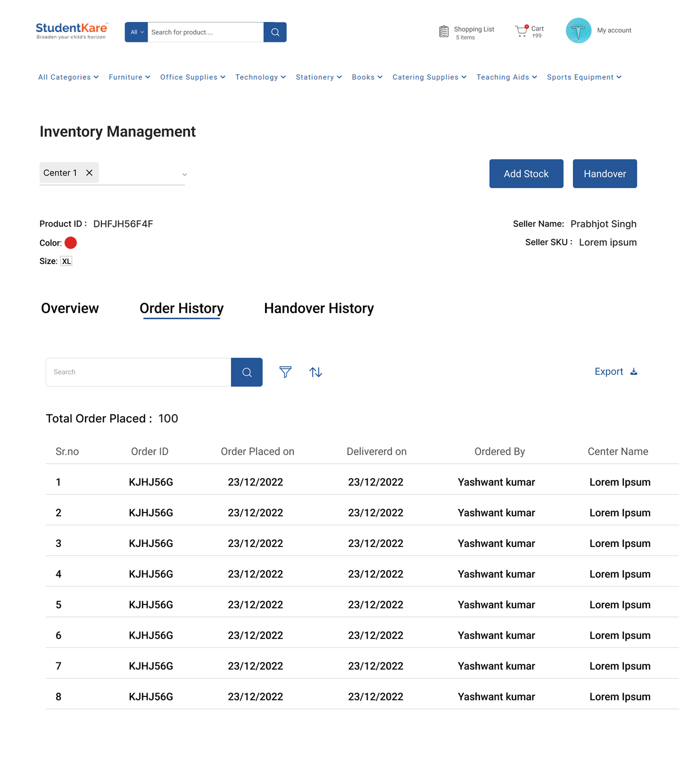Screen dimensions: 679x784
Task: Open My account avatar
Action: click(579, 30)
